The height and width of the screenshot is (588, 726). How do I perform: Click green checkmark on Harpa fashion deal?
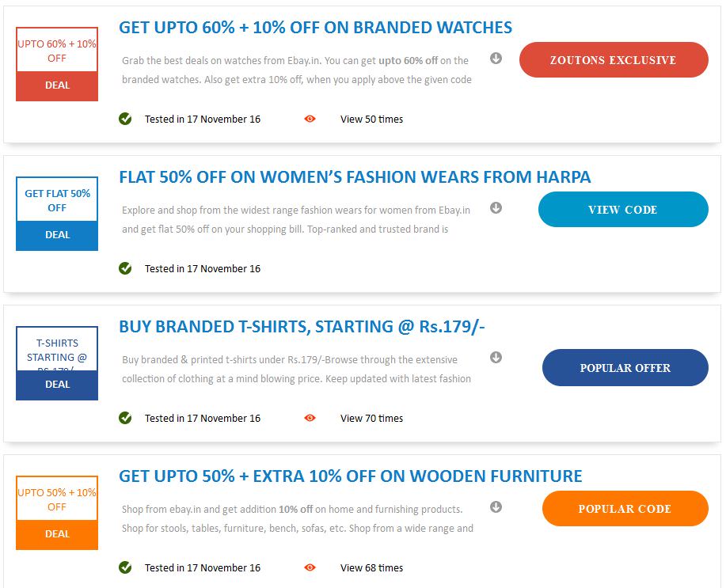coord(125,268)
